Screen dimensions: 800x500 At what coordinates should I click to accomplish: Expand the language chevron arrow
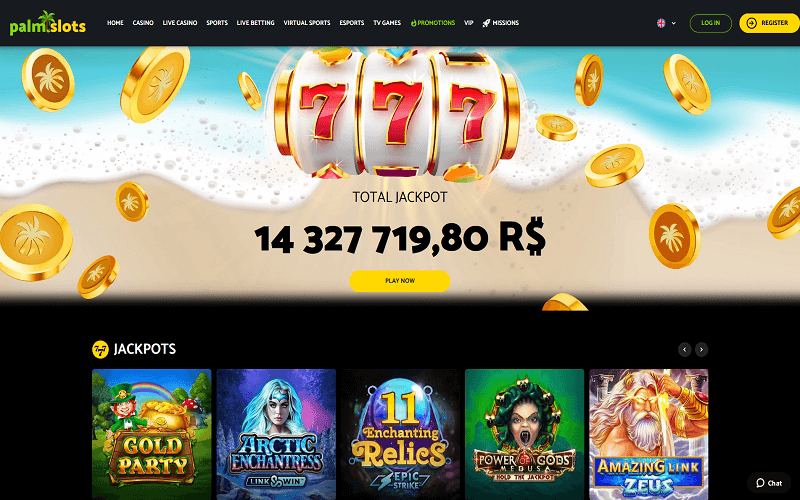click(673, 23)
